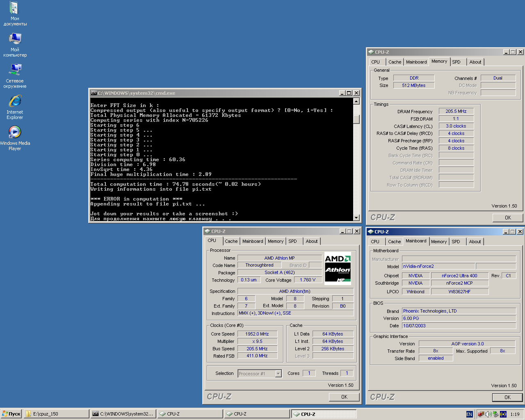Click OK in the bottom-right Mainboard window
The width and height of the screenshot is (525, 420).
pyautogui.click(x=507, y=397)
